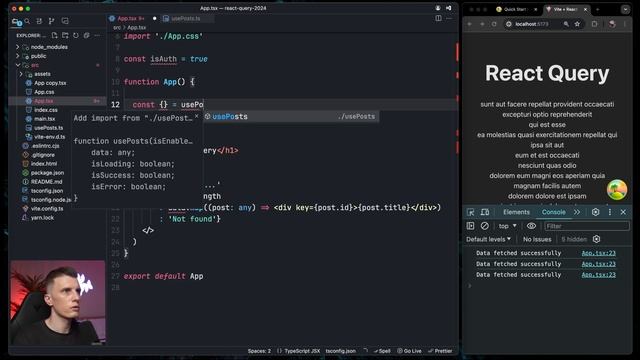The width and height of the screenshot is (640, 360).
Task: Open Console settings gear next to hidden count
Action: point(597,239)
